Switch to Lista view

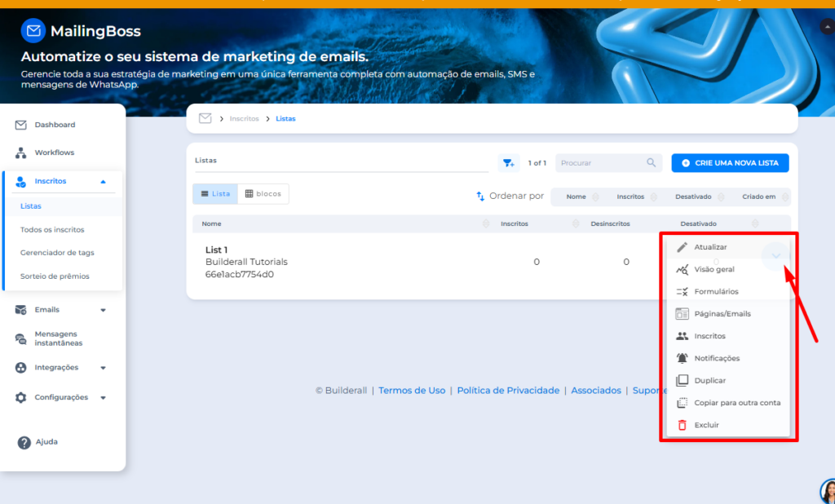point(215,193)
